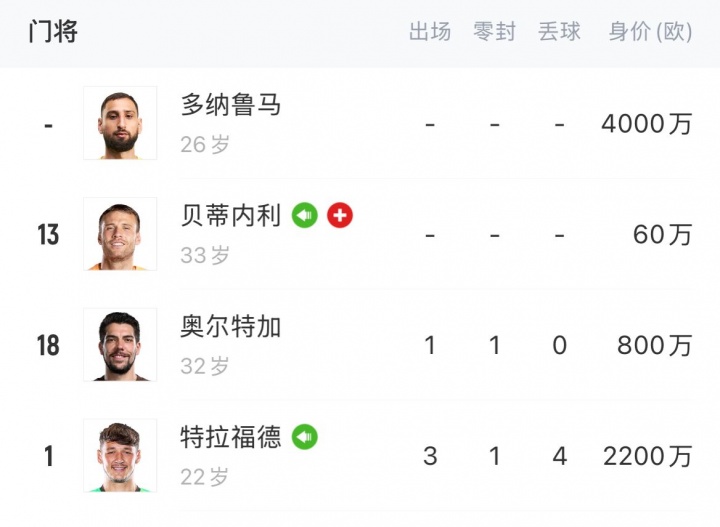
Task: Click the green icon beside 特拉福德
Action: tap(305, 437)
